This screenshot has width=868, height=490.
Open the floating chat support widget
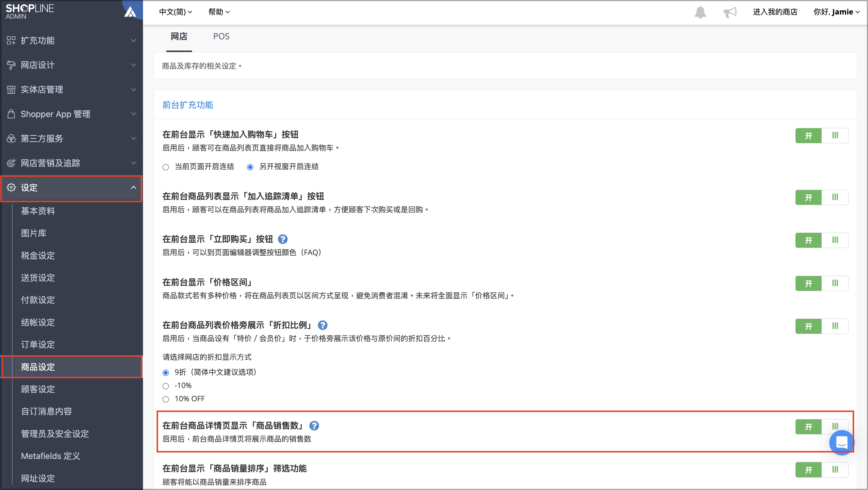coord(841,442)
